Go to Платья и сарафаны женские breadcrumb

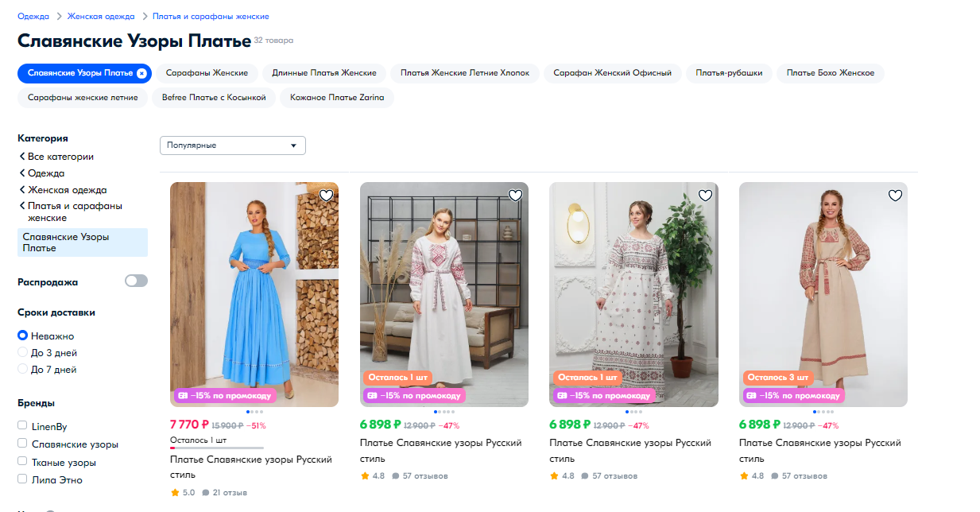211,16
